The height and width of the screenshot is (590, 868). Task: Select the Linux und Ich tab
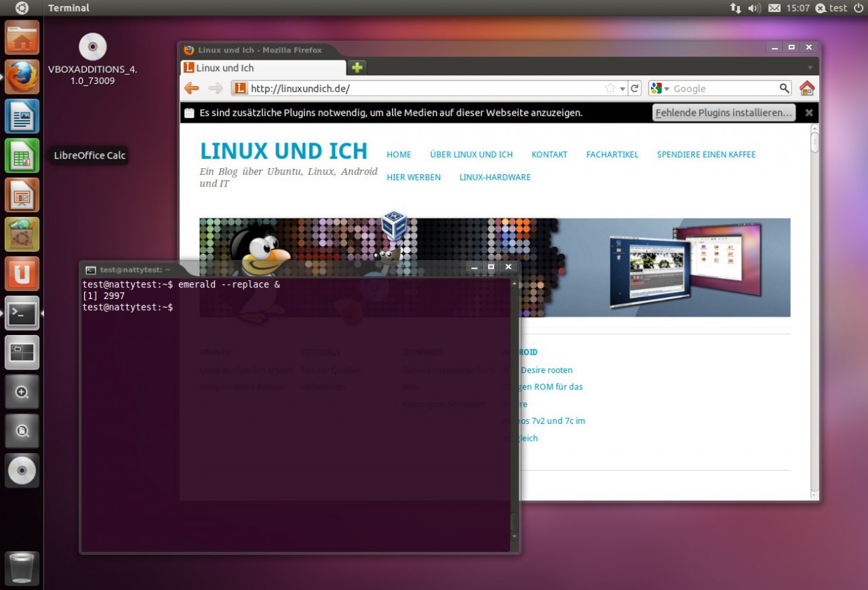tap(264, 68)
